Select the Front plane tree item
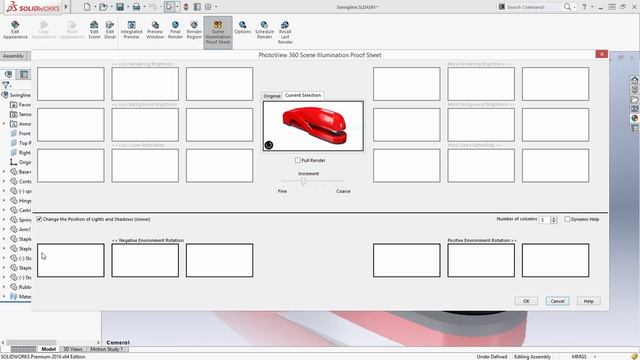The width and height of the screenshot is (640, 360). pos(20,133)
